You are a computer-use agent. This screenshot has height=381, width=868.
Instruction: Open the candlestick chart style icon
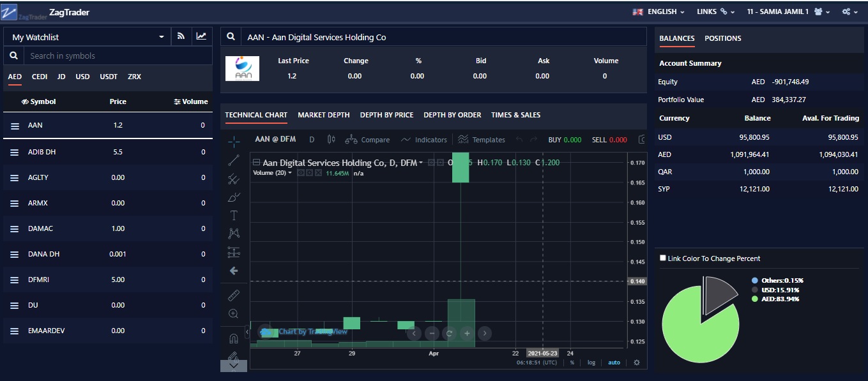[x=331, y=140]
